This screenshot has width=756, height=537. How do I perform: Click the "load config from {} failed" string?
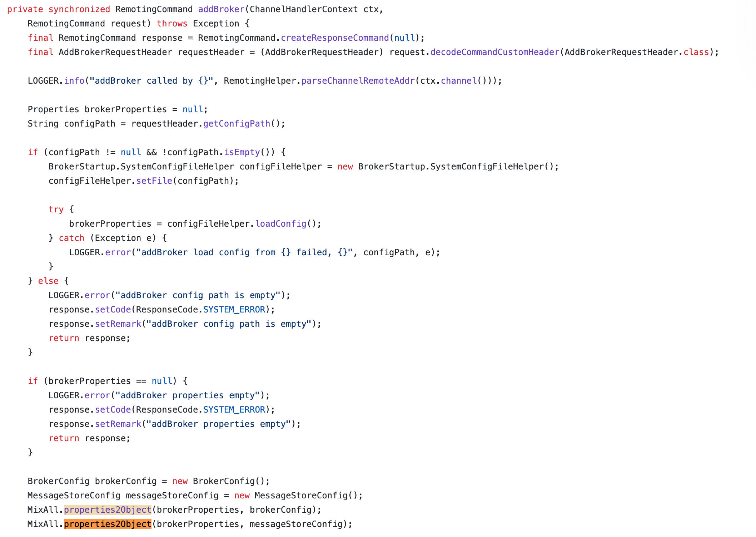tap(244, 252)
